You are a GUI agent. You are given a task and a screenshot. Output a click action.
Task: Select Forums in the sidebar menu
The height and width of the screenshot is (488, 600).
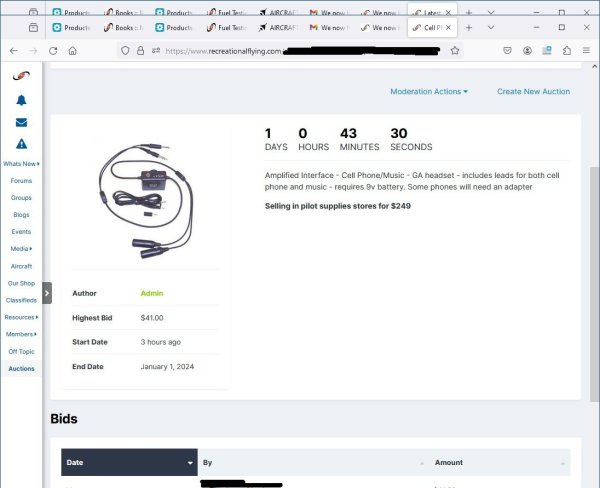(21, 181)
